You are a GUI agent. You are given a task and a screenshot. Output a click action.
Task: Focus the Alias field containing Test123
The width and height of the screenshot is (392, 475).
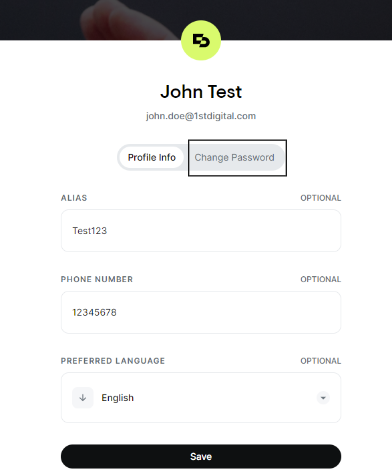(201, 231)
